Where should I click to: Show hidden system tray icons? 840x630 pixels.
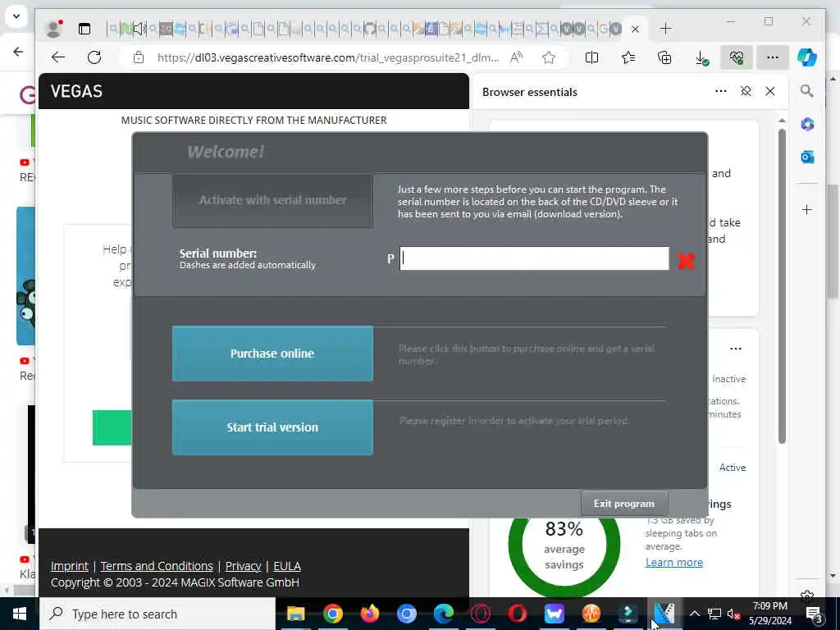[694, 614]
